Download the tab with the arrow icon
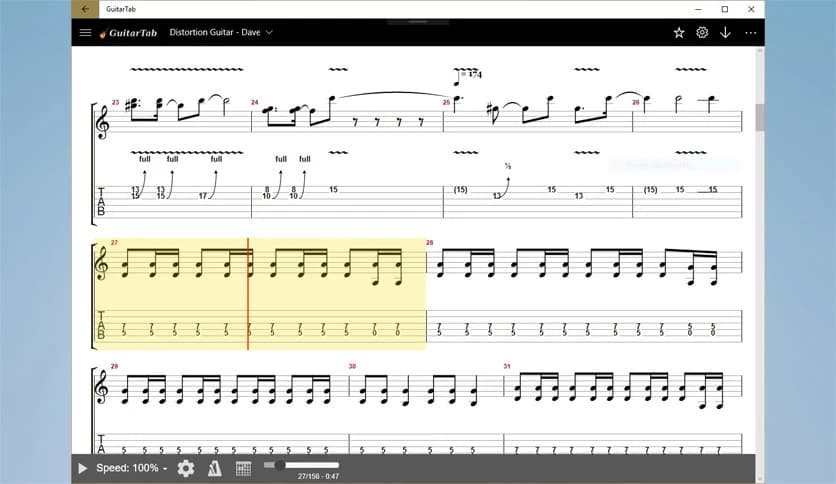Image resolution: width=836 pixels, height=484 pixels. point(725,33)
